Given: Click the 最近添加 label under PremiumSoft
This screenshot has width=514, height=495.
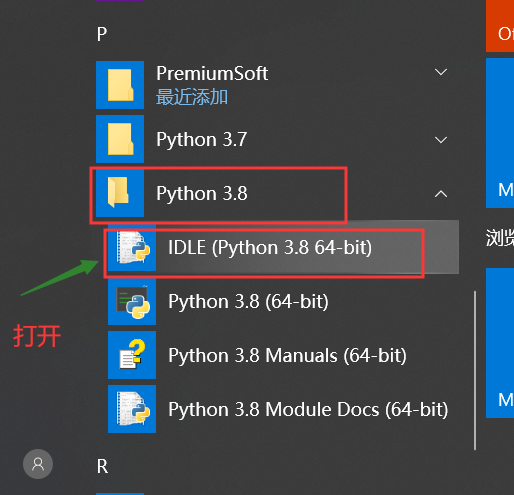Looking at the screenshot, I should 192,97.
